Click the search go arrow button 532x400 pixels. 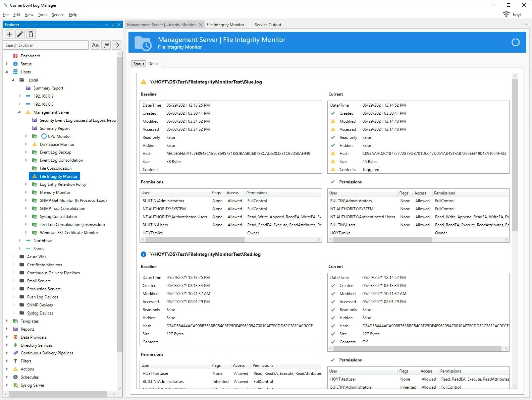pos(116,45)
